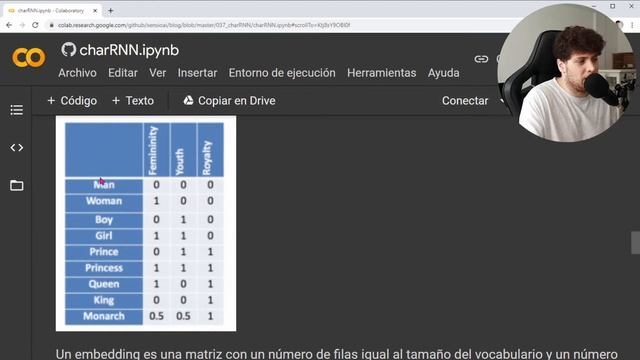Click the Girl row label
Viewport: 640px width, 360px height.
[104, 236]
